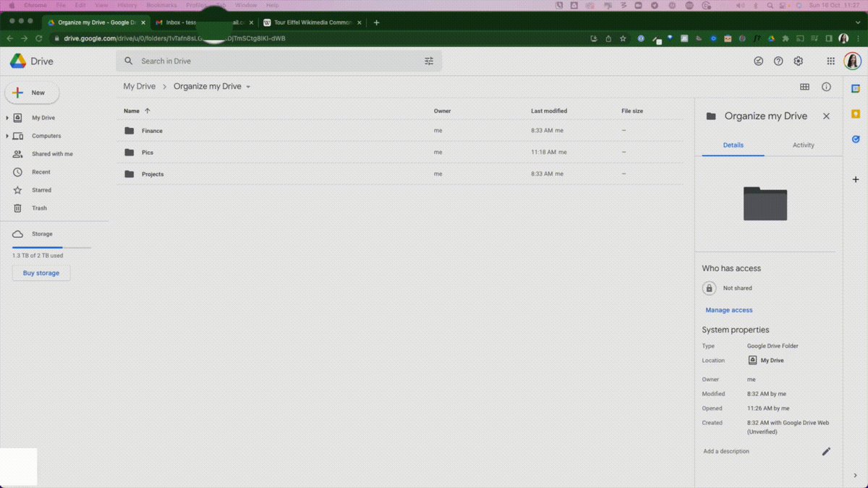Click the edit description pencil icon

(826, 451)
